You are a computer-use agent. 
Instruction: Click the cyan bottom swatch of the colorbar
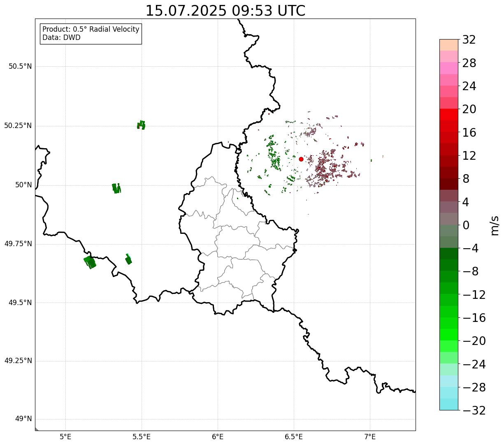click(x=449, y=404)
